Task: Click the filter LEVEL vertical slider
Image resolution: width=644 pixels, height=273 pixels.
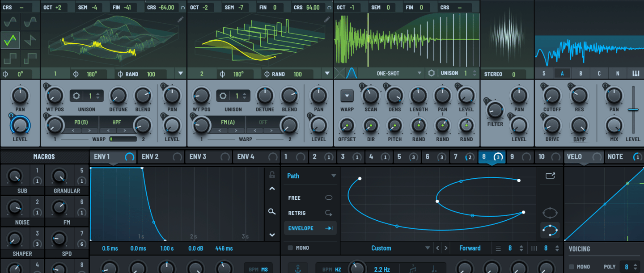Action: (x=633, y=109)
